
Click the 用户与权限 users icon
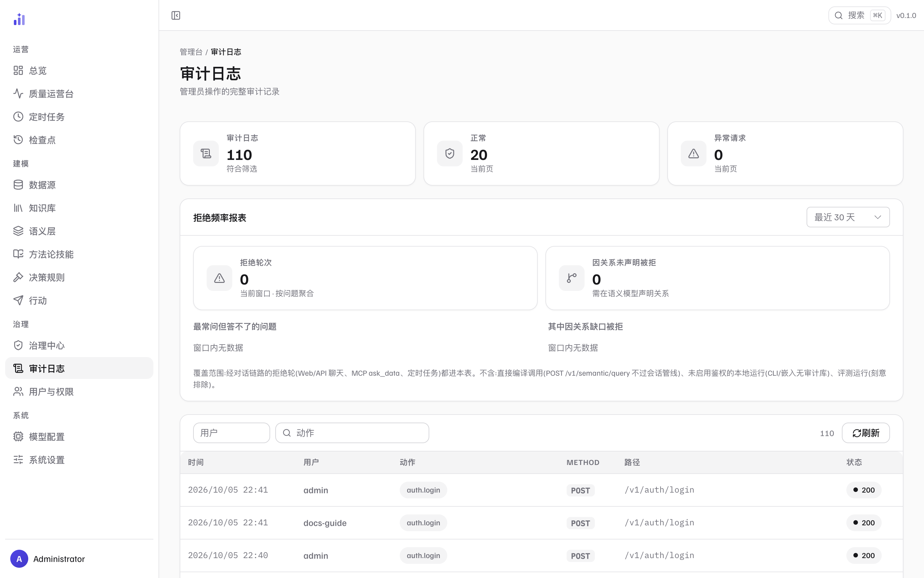[x=18, y=392]
